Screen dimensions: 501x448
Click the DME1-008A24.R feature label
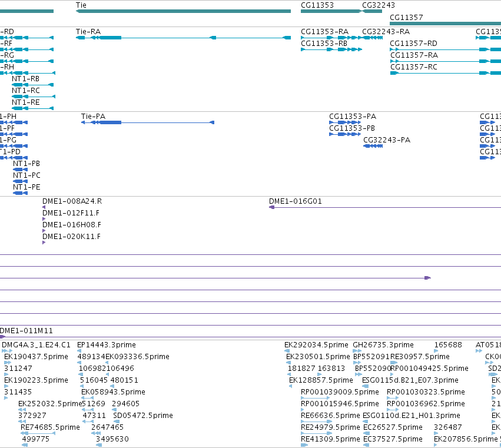point(72,201)
